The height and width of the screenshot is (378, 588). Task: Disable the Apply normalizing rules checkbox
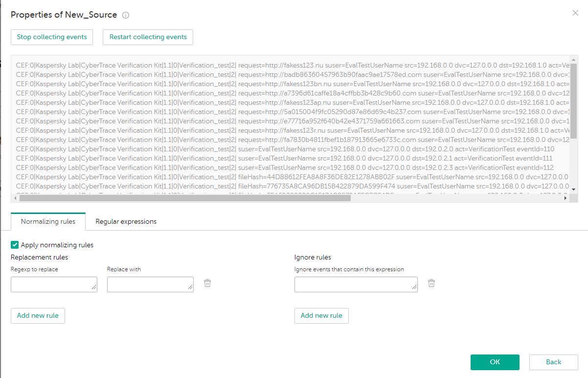[14, 244]
